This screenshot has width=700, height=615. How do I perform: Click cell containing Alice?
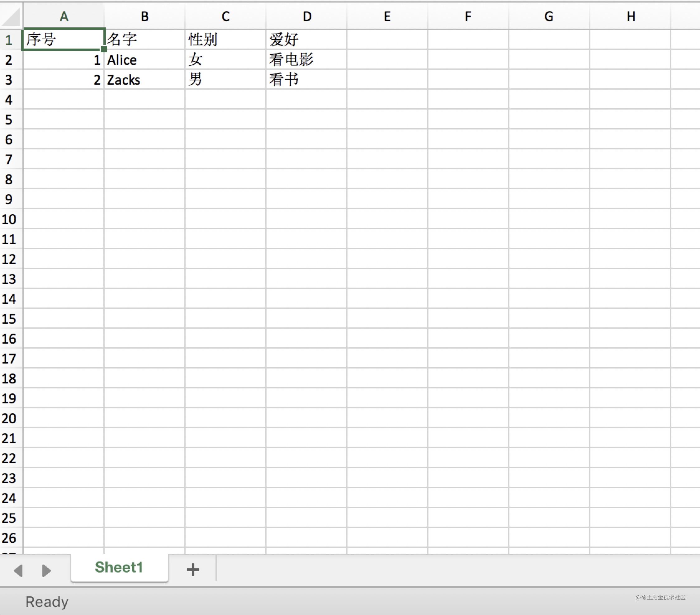pyautogui.click(x=144, y=59)
